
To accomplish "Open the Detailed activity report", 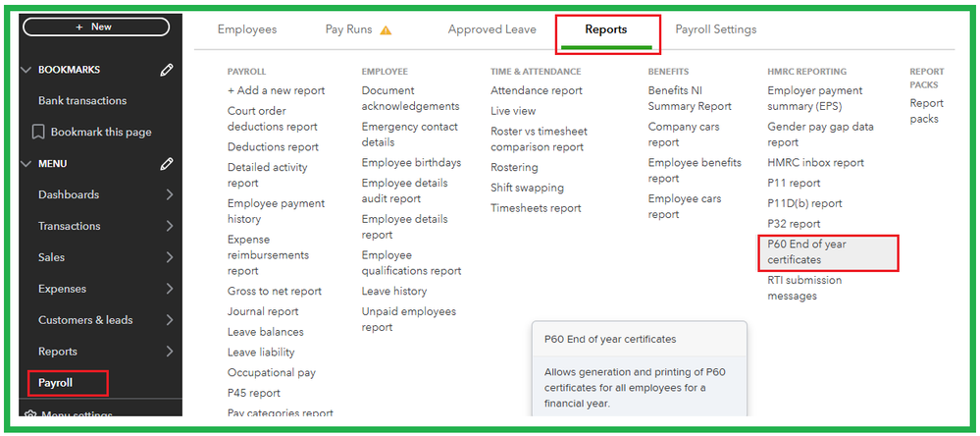I will (x=268, y=175).
